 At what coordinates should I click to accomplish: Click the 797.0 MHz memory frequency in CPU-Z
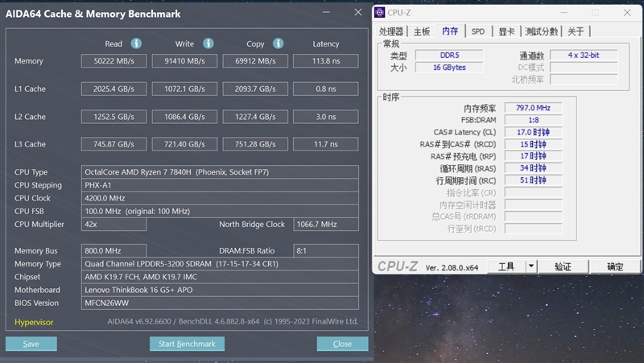coord(533,108)
